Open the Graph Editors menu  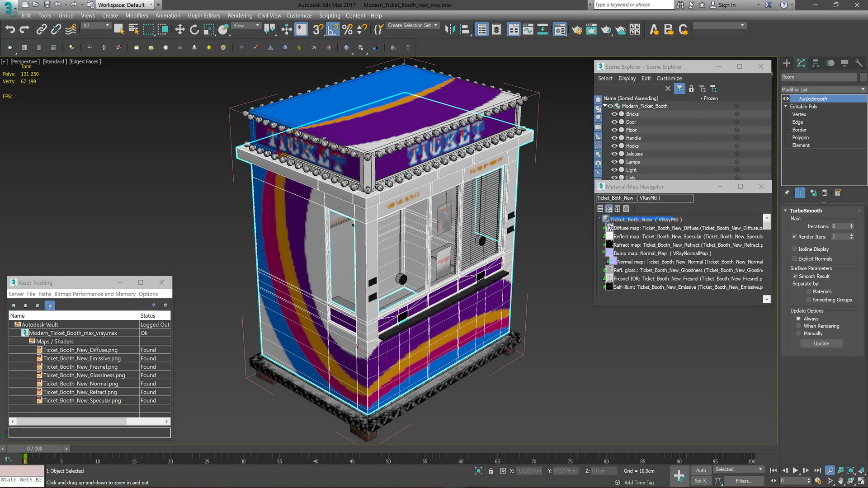[x=204, y=15]
